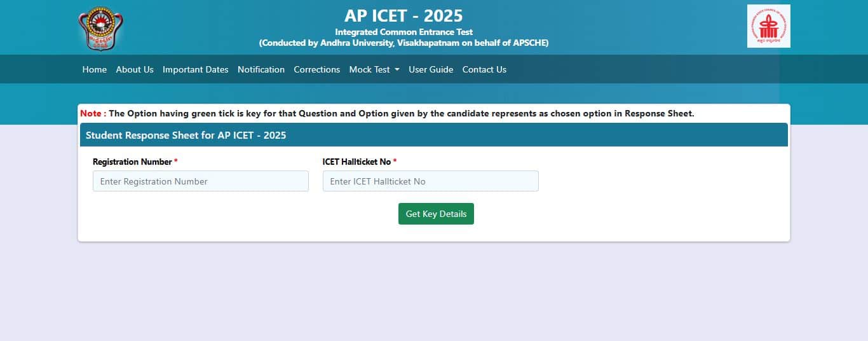Screen dimensions: 868x341
Task: Focus the Registration Number input field
Action: [201, 181]
